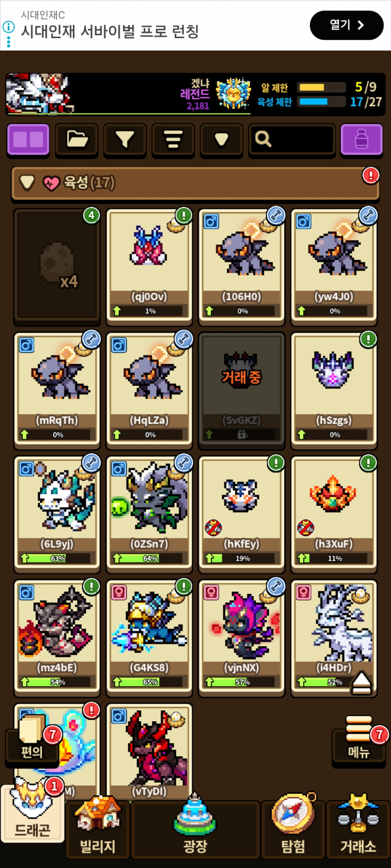Image resolution: width=391 pixels, height=868 pixels.
Task: Open the heart dropdown in toolbar
Action: [x=221, y=140]
